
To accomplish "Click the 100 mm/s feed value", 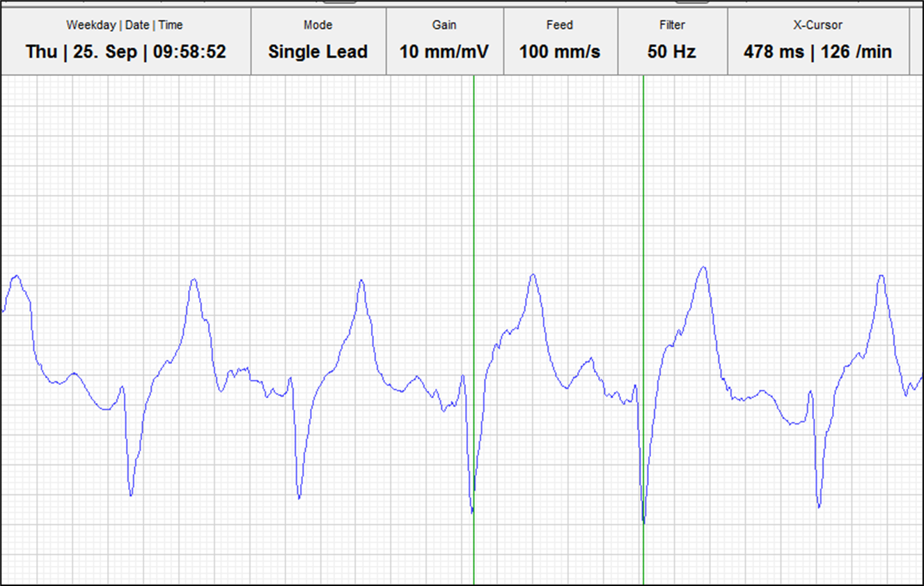I will pos(559,52).
